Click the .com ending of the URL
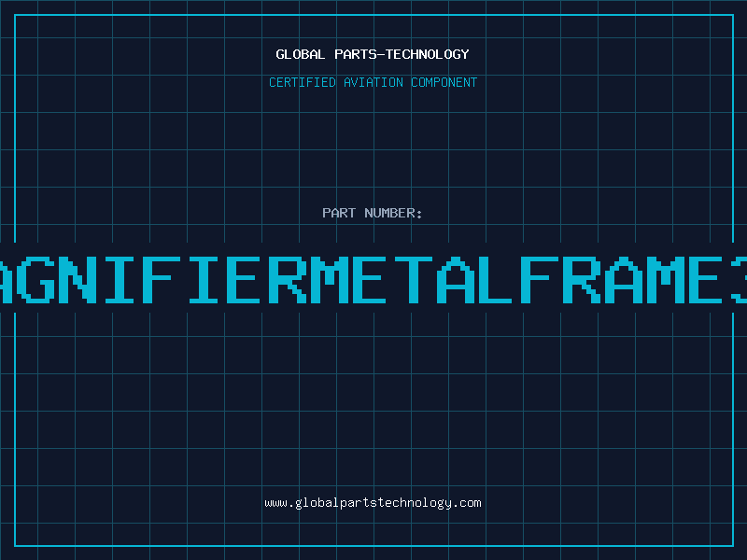 coord(468,503)
